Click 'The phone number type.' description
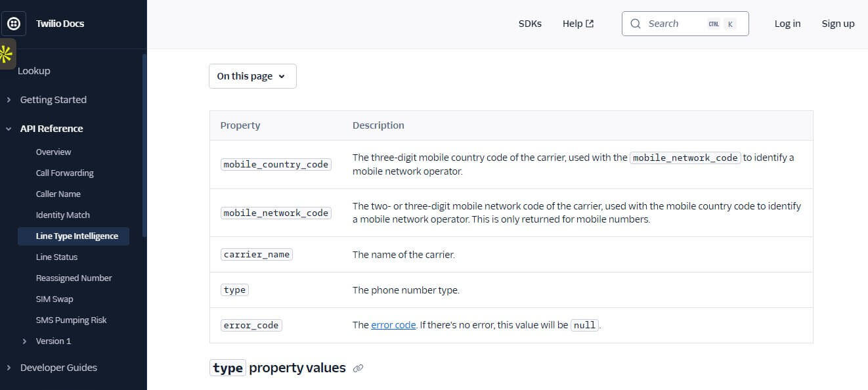 pos(406,290)
